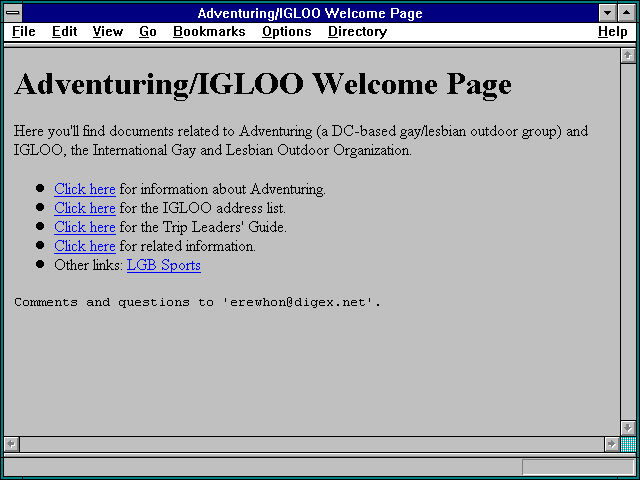Click the page heading Adventuring/IGLOO Welcome Page
The image size is (640, 480).
262,84
